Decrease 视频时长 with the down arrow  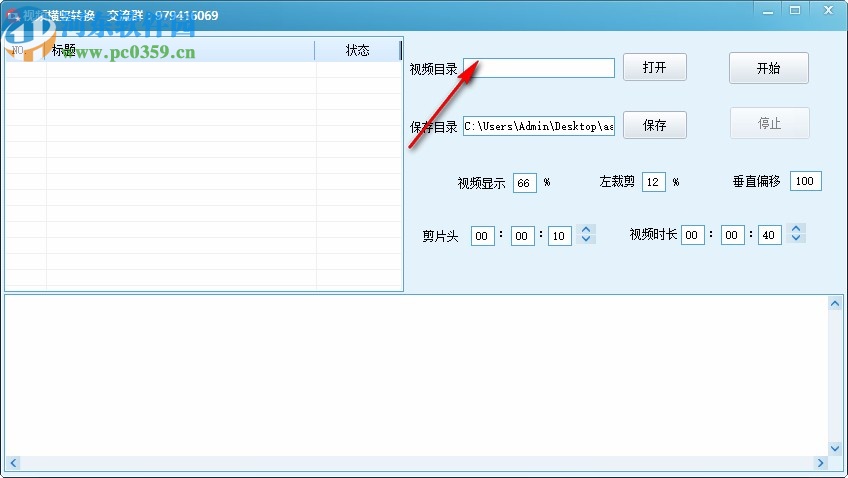[796, 237]
